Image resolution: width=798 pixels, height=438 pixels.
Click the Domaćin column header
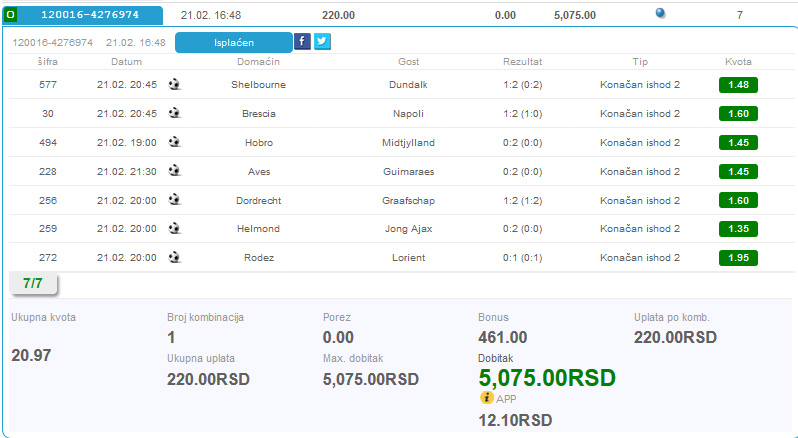(x=259, y=62)
